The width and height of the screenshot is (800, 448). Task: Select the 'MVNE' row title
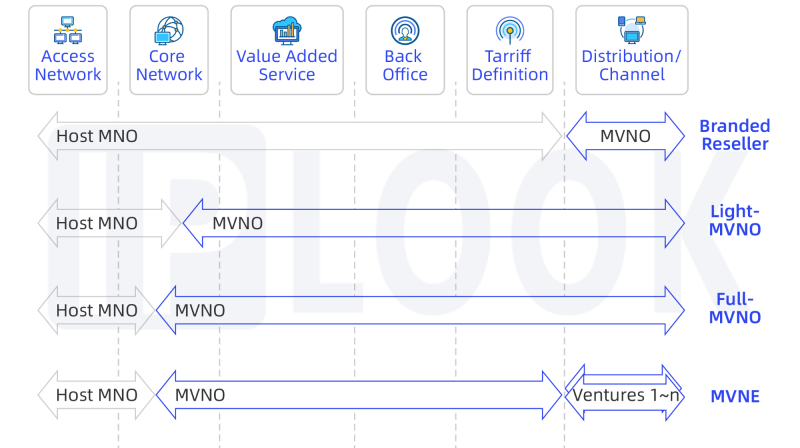coord(735,396)
